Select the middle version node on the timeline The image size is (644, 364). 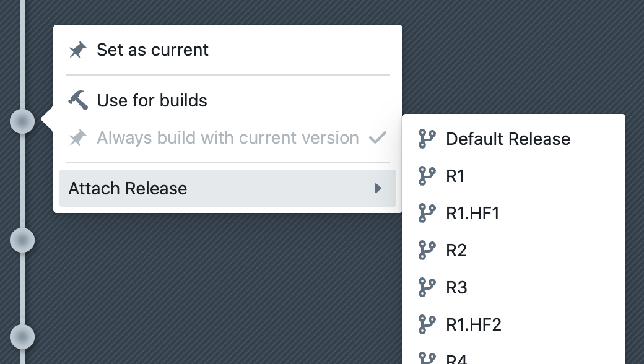pos(22,240)
